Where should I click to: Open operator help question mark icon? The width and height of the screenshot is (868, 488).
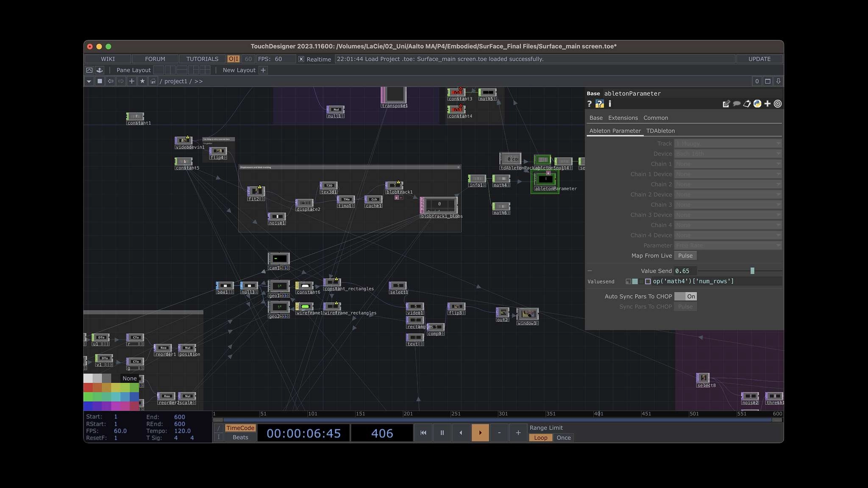point(589,104)
